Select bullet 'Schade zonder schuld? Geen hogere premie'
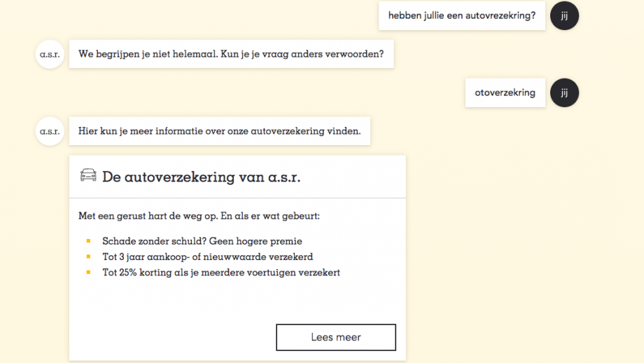This screenshot has height=363, width=644. (x=202, y=241)
